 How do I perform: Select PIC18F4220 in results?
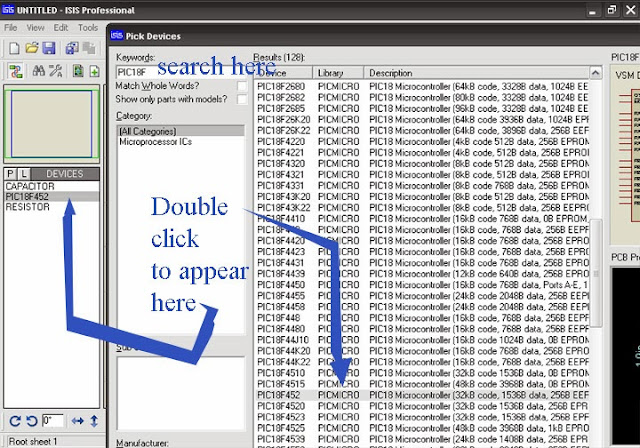(x=422, y=142)
